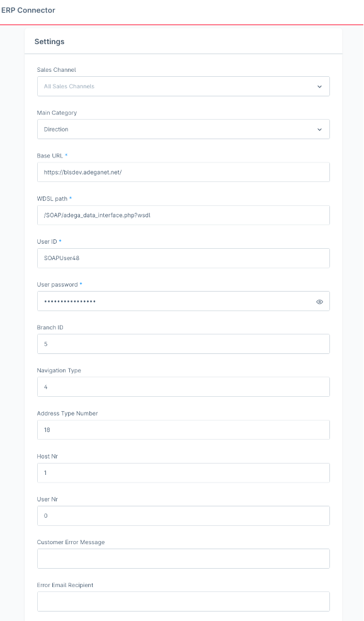This screenshot has width=364, height=621.
Task: Open the Main Category dropdown showing Direction
Action: pos(183,129)
